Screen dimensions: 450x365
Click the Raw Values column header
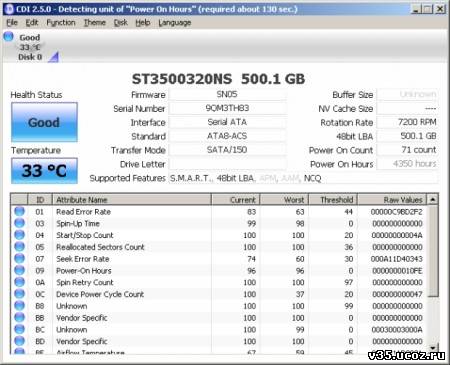pos(392,200)
